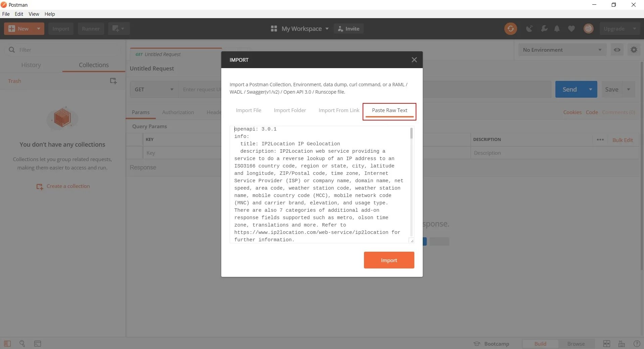
Task: Open the GET method dropdown
Action: tap(154, 89)
